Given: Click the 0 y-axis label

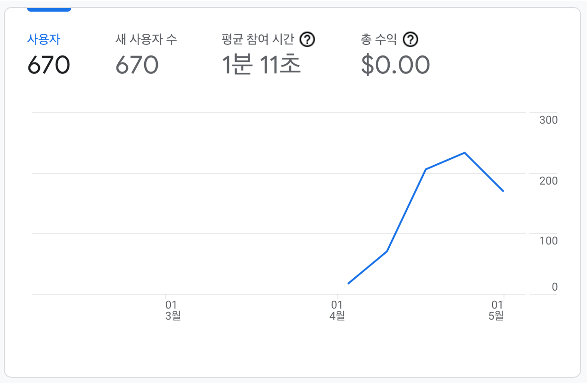Looking at the screenshot, I should tap(555, 287).
